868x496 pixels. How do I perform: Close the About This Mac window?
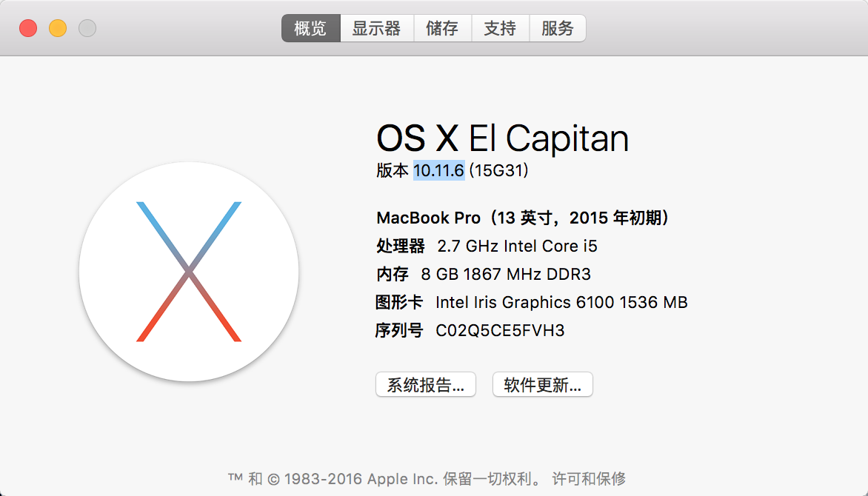pyautogui.click(x=28, y=29)
